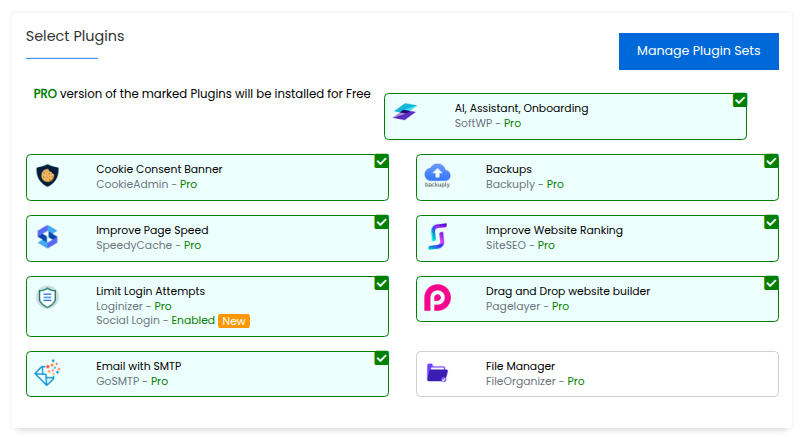Uncheck the Backups plugin checkbox

click(771, 161)
